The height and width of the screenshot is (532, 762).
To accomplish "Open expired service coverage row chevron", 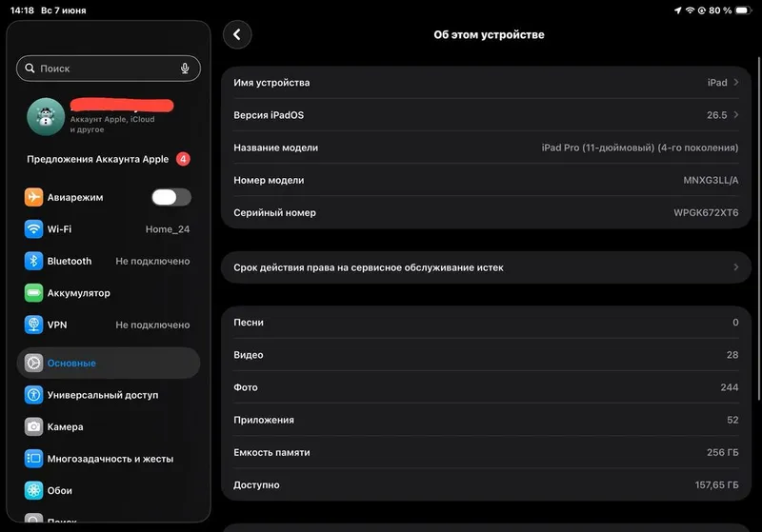I will pyautogui.click(x=736, y=267).
